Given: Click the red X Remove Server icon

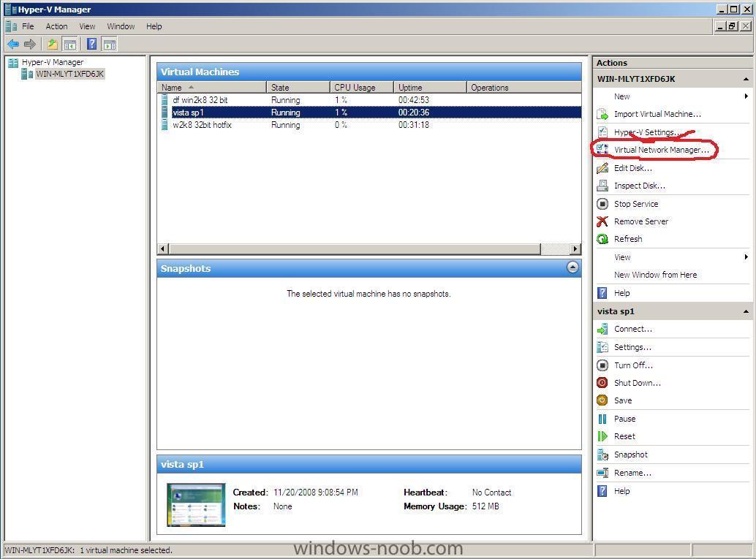Looking at the screenshot, I should point(602,221).
